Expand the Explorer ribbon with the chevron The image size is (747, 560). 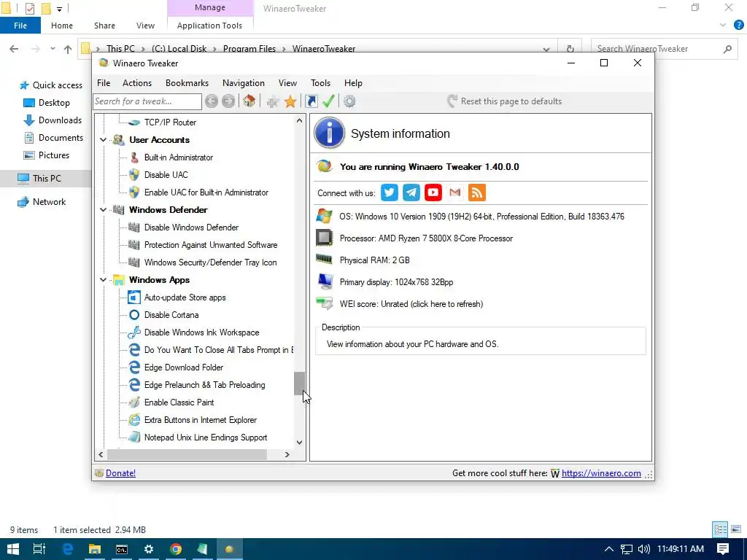[723, 26]
